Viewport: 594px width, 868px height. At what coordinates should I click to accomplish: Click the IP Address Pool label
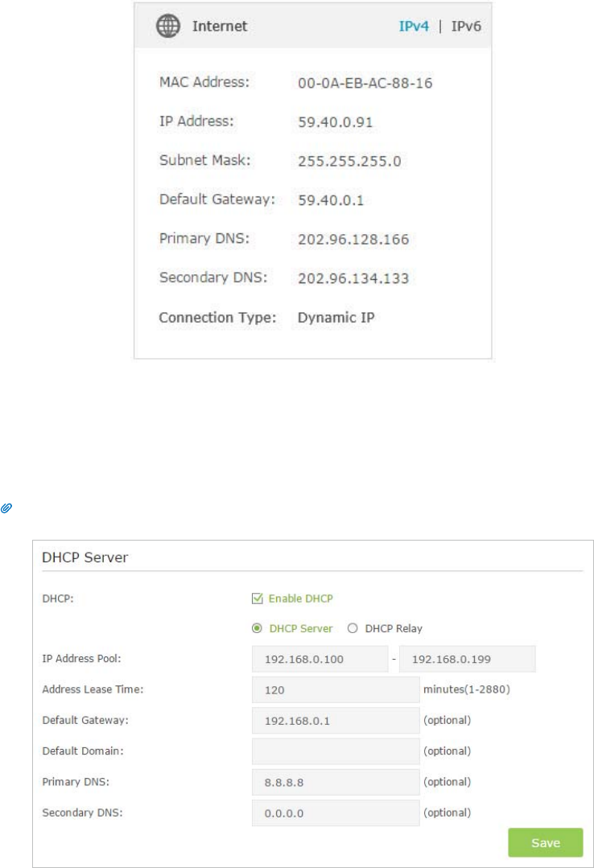(x=81, y=658)
